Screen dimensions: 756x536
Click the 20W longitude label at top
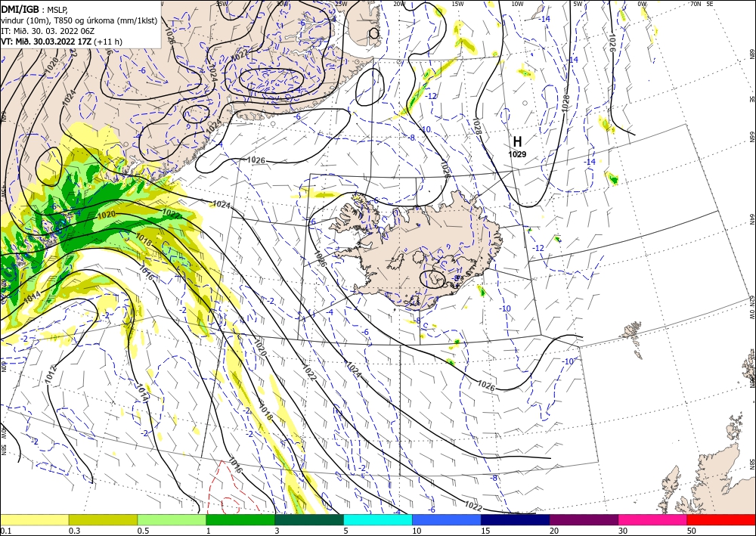click(398, 4)
